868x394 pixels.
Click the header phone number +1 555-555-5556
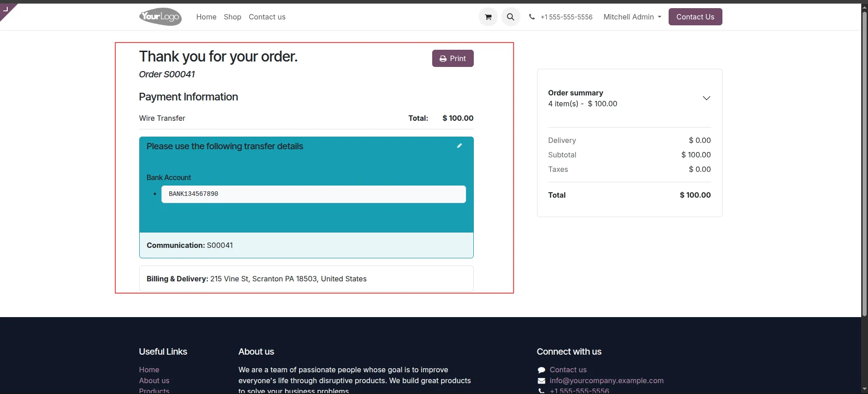click(x=566, y=17)
